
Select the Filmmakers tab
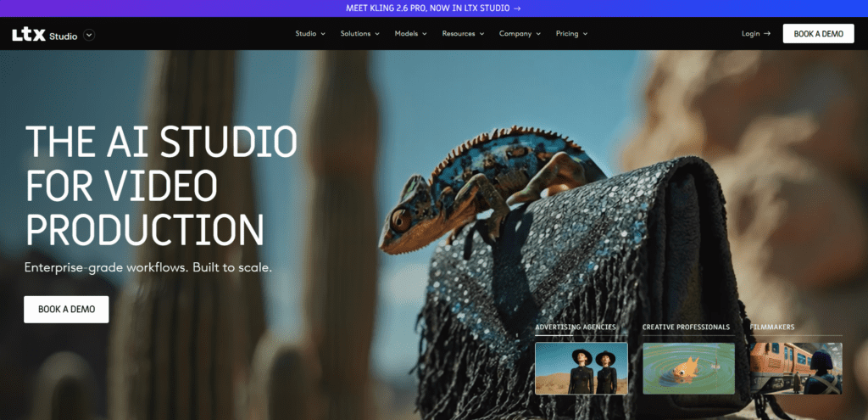click(771, 327)
